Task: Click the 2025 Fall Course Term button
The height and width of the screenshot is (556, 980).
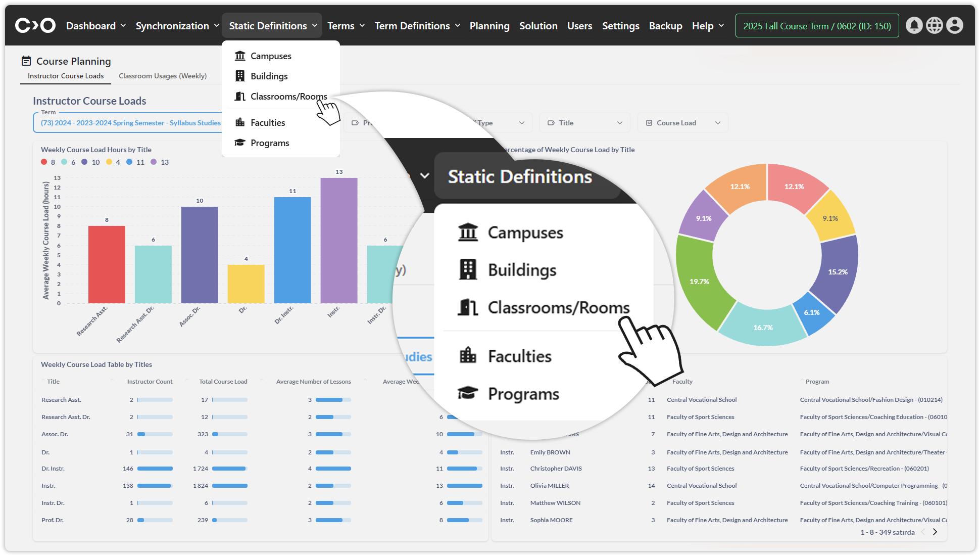Action: [816, 26]
